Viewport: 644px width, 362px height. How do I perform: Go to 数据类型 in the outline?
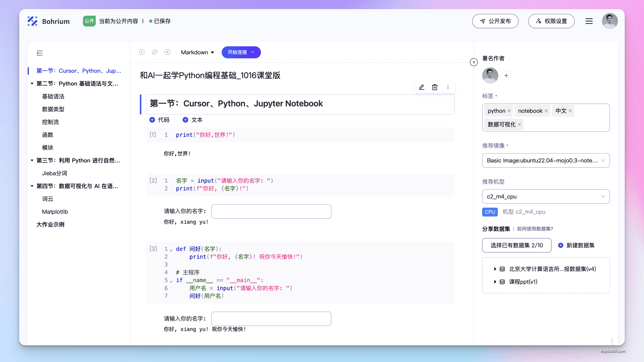click(53, 109)
